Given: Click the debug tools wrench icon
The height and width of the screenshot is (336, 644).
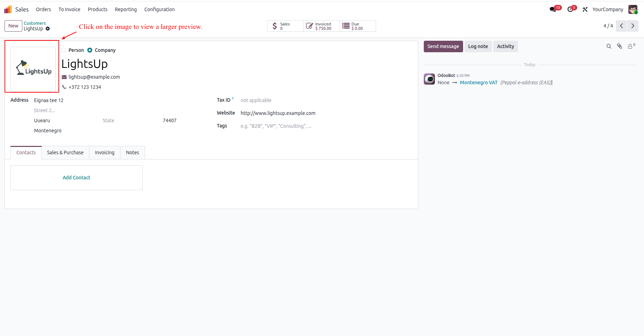Looking at the screenshot, I should [585, 9].
